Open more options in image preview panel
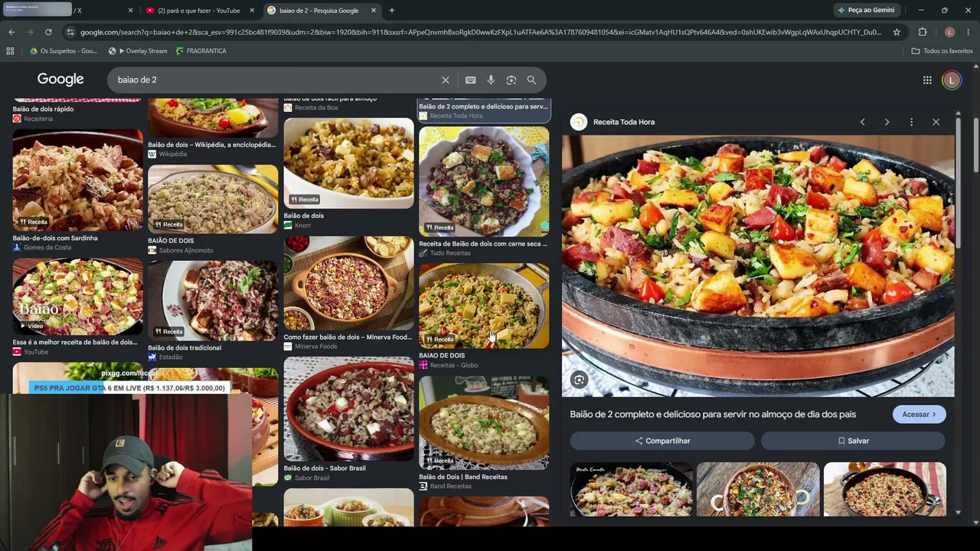Image resolution: width=980 pixels, height=551 pixels. [911, 122]
